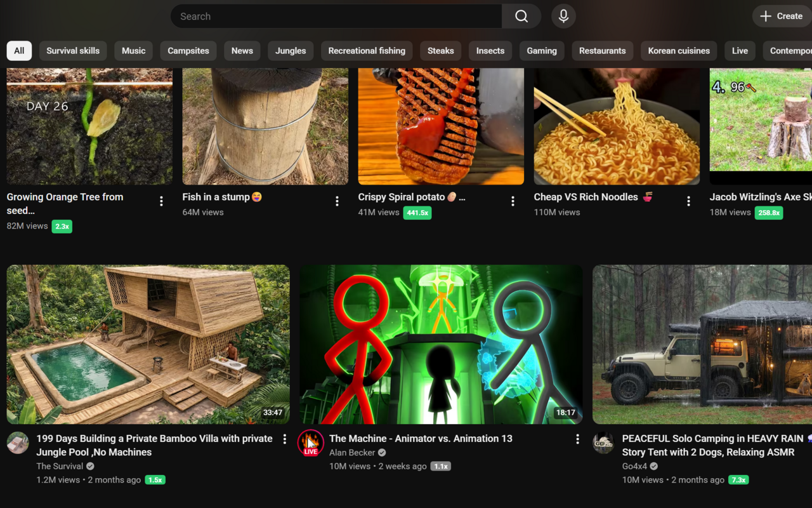Play Animator vs. Animation 13 thumbnail
Image resolution: width=812 pixels, height=508 pixels.
(x=441, y=344)
